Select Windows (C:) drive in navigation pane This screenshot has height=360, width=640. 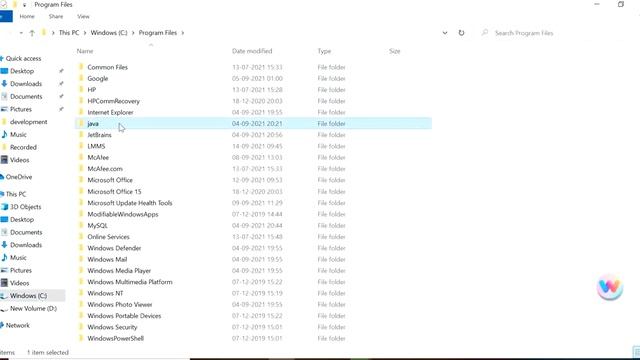click(29, 296)
